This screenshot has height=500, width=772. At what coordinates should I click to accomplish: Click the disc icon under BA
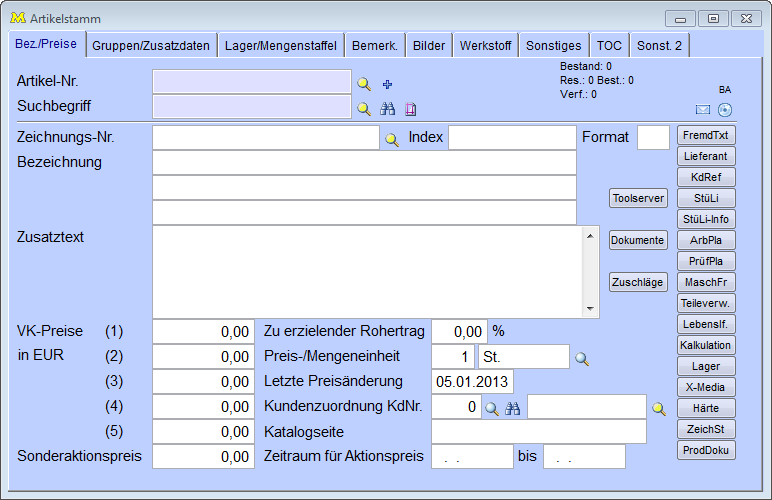tap(725, 109)
